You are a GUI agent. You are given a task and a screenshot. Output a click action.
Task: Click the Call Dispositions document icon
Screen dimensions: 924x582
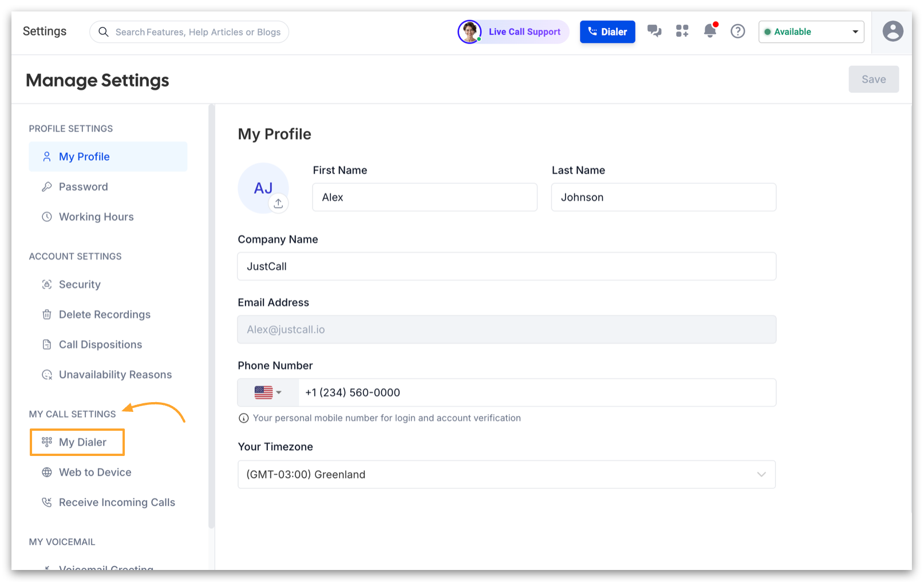(47, 344)
